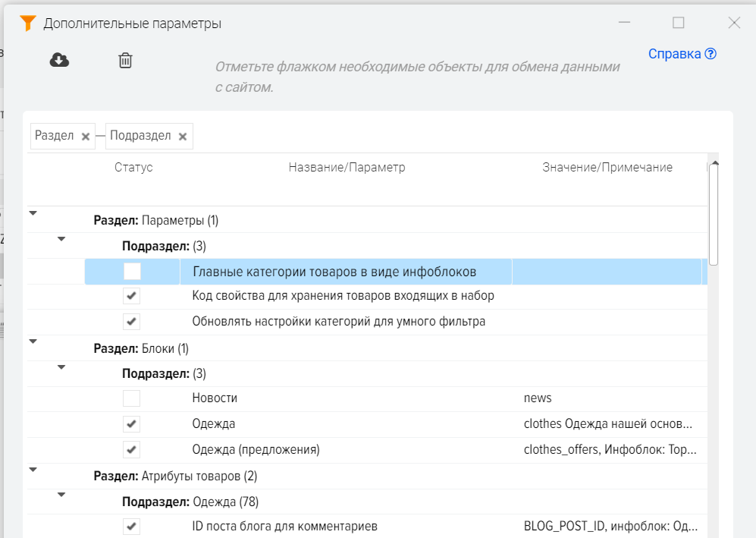The image size is (756, 538).
Task: Collapse the Раздел: Параметры group
Action: (33, 213)
